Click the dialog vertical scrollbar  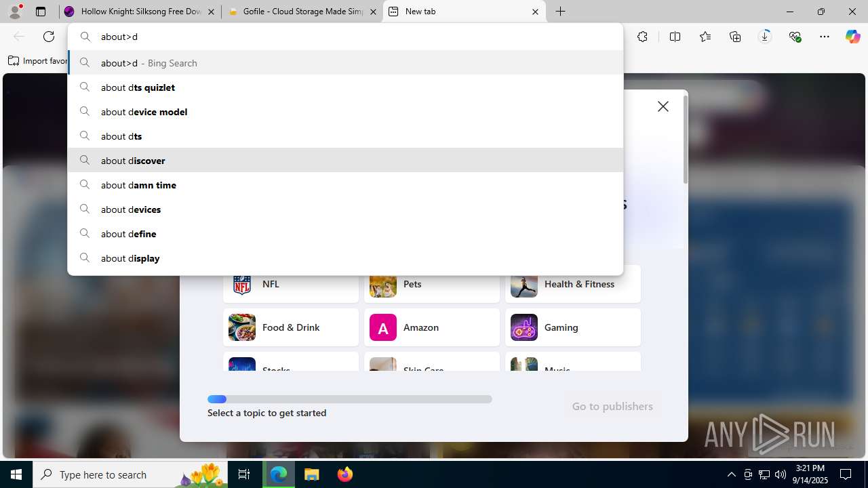(x=686, y=140)
